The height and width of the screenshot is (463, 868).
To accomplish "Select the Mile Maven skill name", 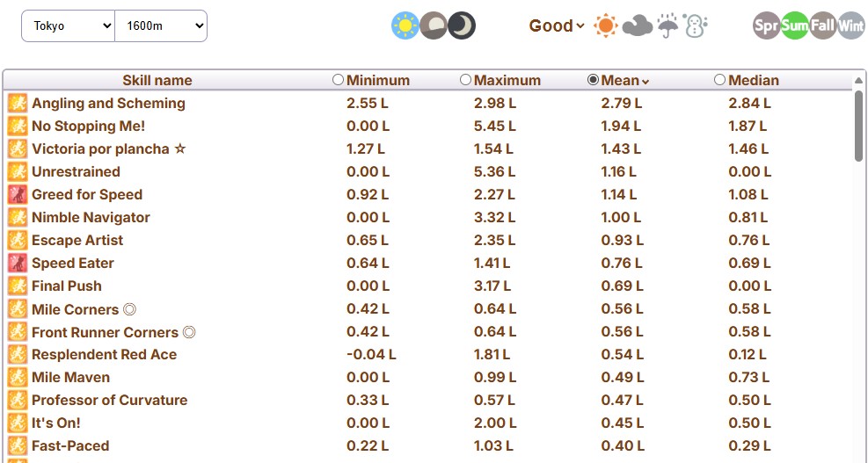I will [x=71, y=377].
